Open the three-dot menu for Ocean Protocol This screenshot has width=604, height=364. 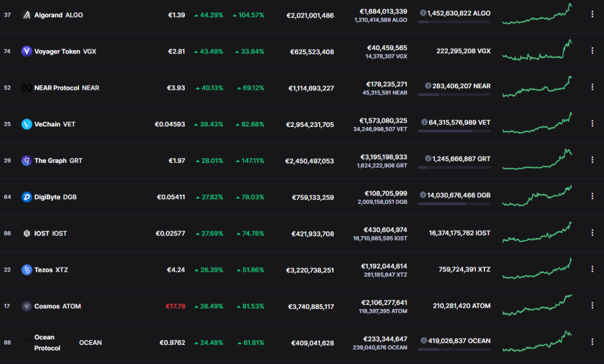(x=592, y=342)
